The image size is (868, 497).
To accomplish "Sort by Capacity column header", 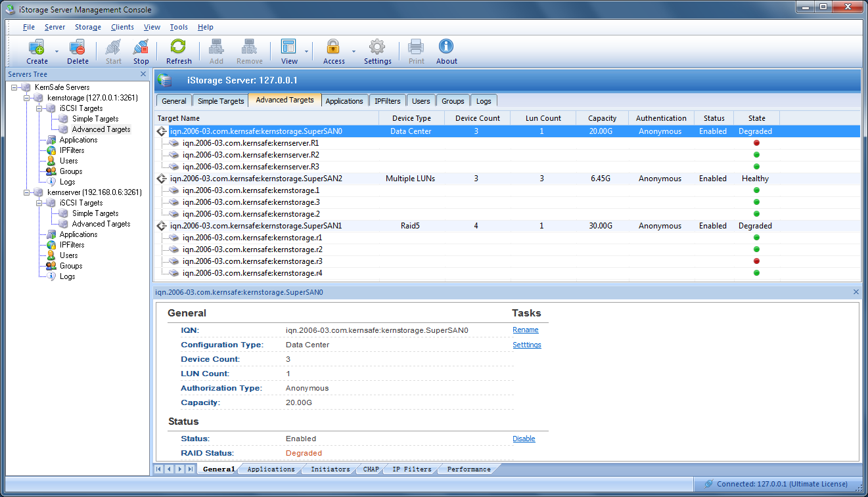I will pyautogui.click(x=603, y=118).
